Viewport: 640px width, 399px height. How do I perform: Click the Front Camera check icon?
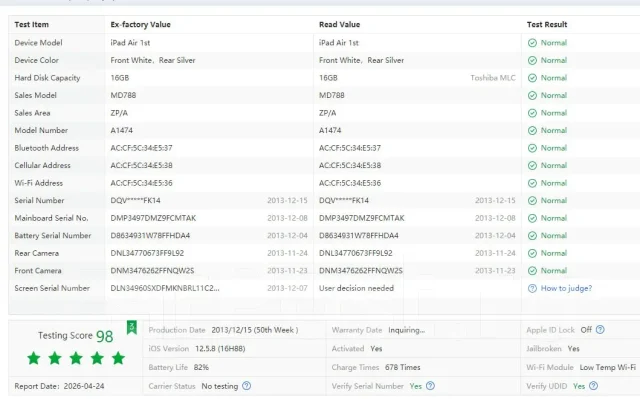pyautogui.click(x=532, y=271)
